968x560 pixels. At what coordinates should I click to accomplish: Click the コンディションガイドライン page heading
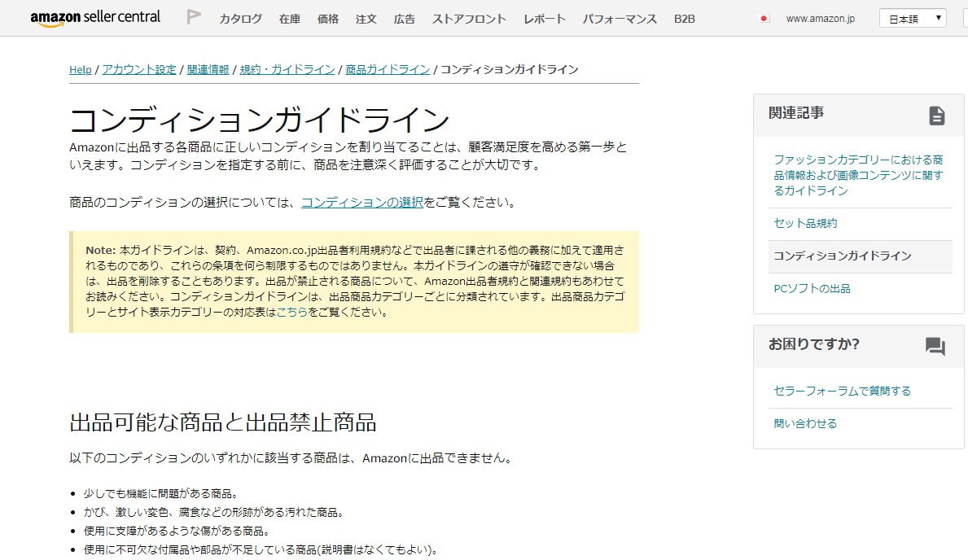[259, 120]
